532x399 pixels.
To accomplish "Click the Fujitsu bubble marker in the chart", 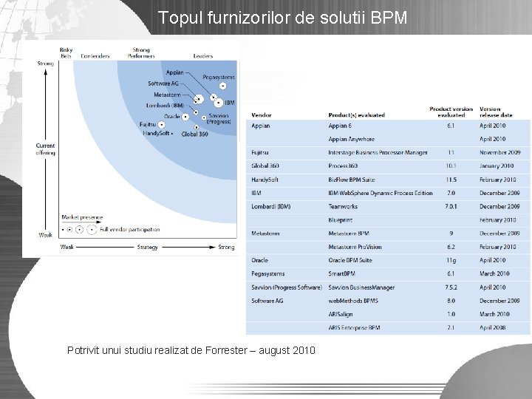I will 162,125.
